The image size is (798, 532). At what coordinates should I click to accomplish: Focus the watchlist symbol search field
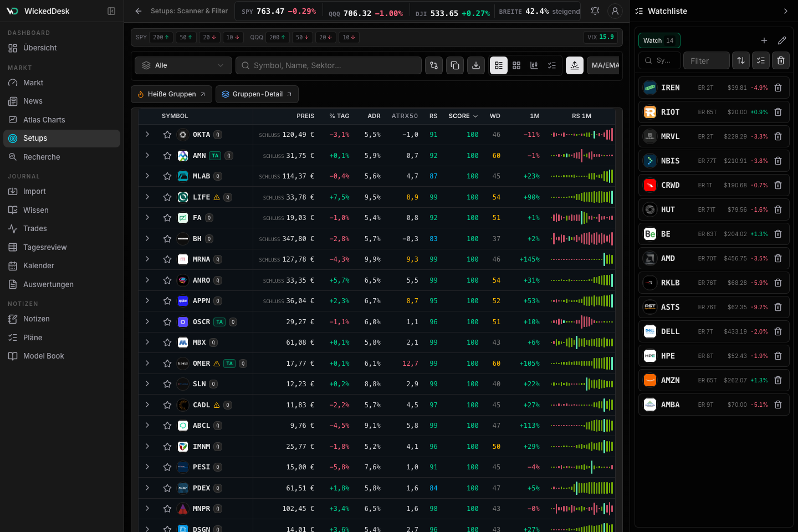660,60
